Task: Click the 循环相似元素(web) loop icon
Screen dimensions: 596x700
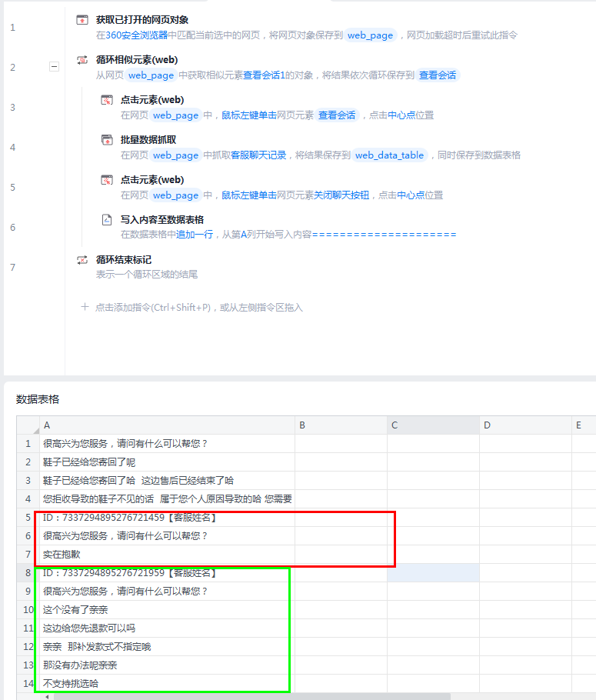Action: pyautogui.click(x=82, y=60)
